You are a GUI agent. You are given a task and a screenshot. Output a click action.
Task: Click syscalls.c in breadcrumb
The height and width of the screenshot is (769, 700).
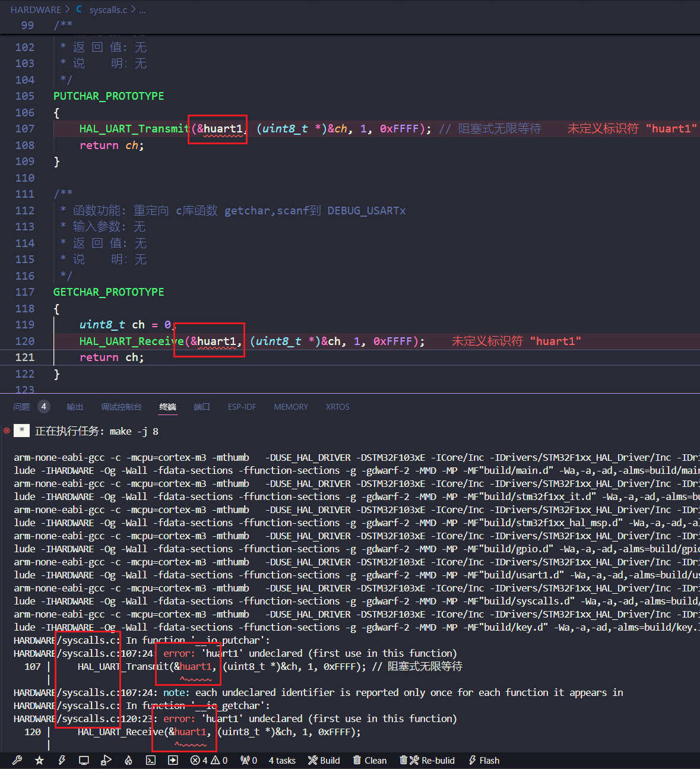[108, 10]
